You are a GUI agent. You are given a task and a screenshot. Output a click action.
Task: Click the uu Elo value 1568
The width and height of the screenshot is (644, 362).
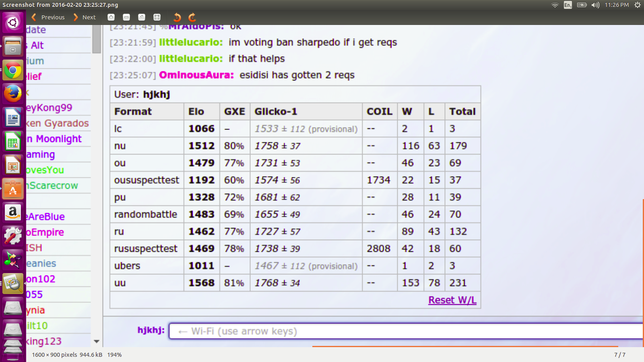pyautogui.click(x=201, y=283)
